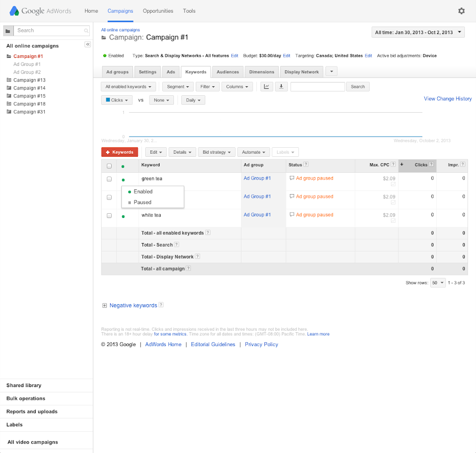Click the speech bubble icon in green tea row

coord(292,179)
